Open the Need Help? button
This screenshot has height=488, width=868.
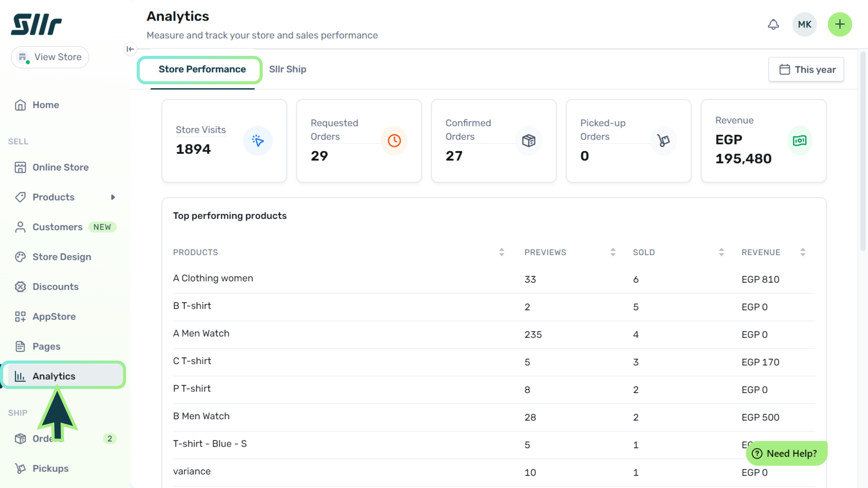click(786, 453)
